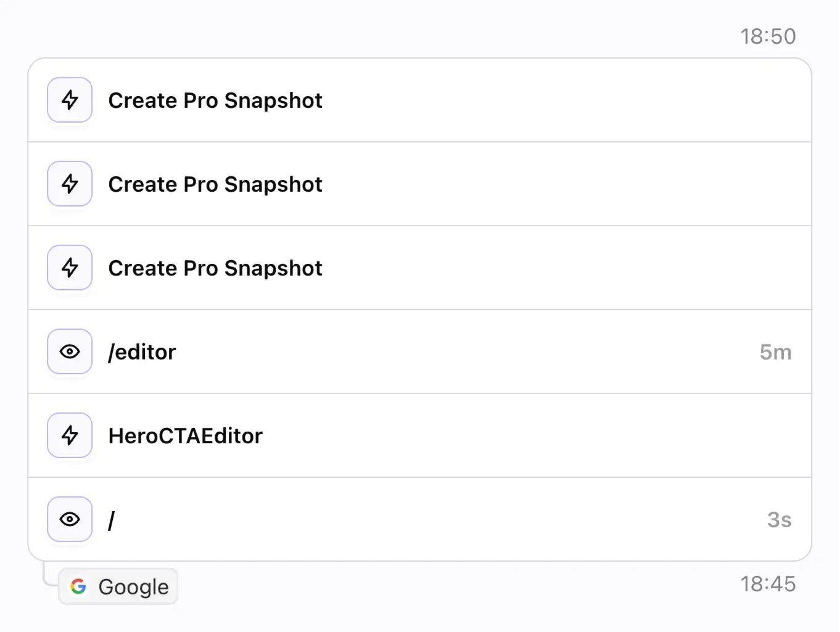Image resolution: width=840 pixels, height=632 pixels.
Task: Toggle the pageview visibility marker on /editor
Action: tap(69, 351)
